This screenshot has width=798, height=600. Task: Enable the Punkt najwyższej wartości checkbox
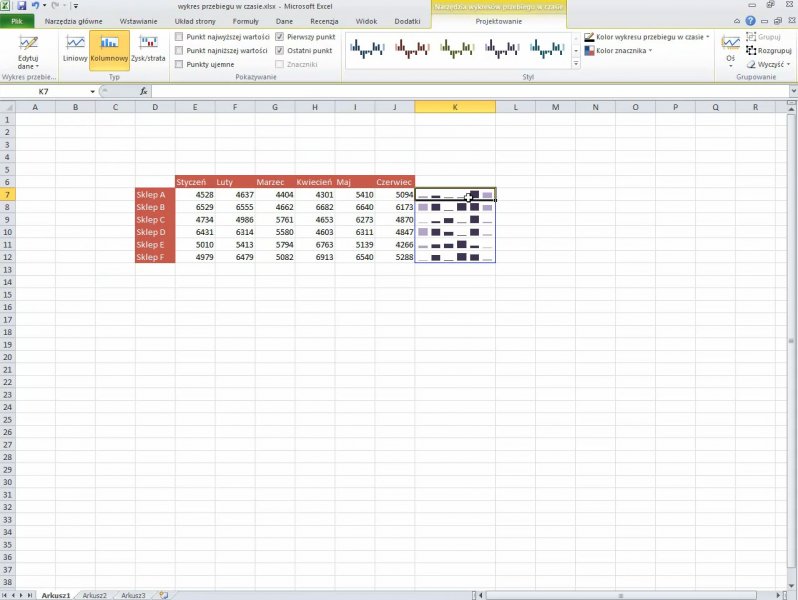pyautogui.click(x=179, y=36)
